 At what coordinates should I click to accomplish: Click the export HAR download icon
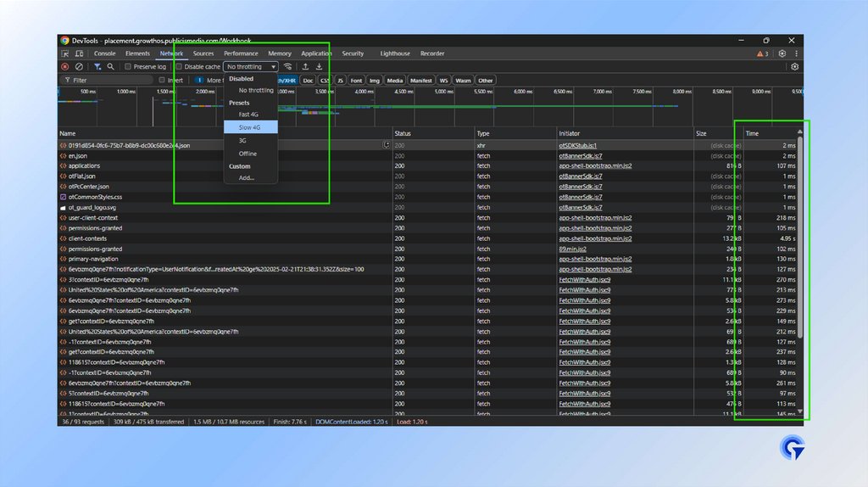tap(320, 66)
